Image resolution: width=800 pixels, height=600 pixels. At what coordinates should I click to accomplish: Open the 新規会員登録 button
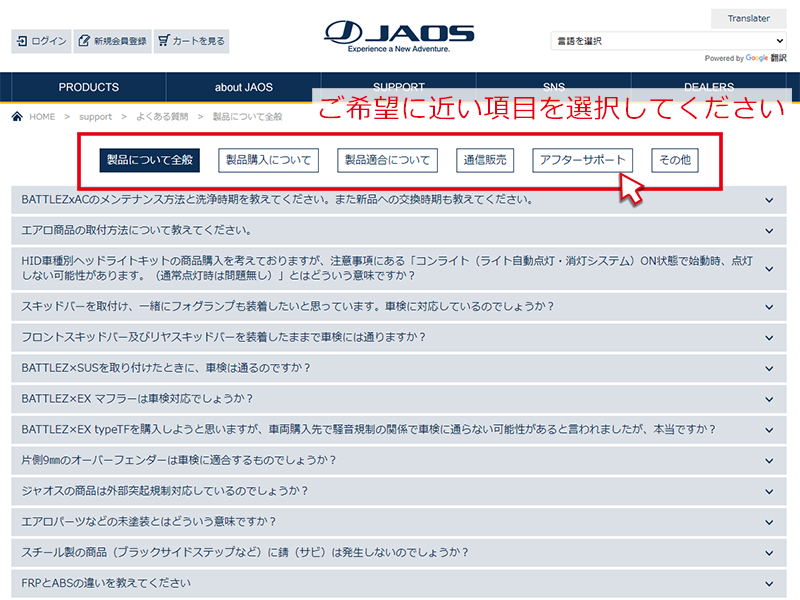(x=113, y=41)
